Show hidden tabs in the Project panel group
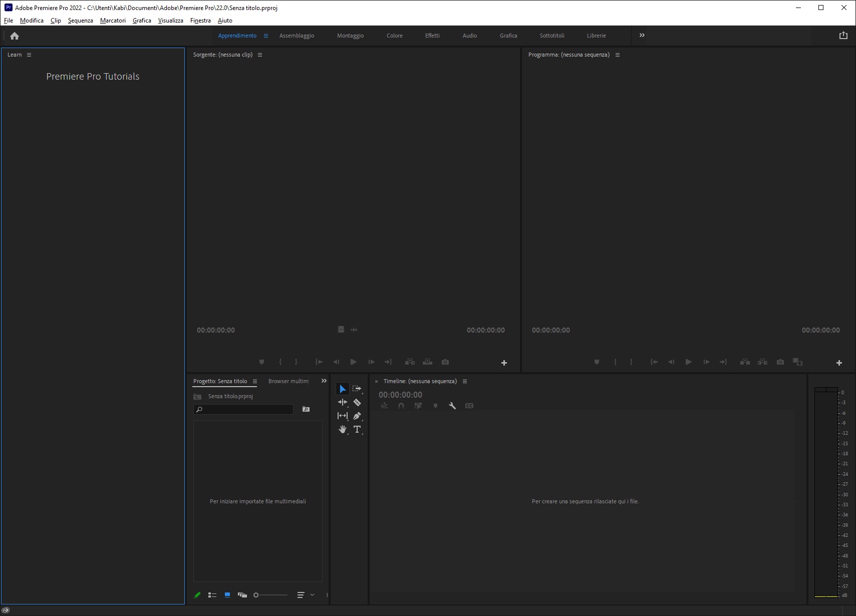The height and width of the screenshot is (616, 856). click(x=324, y=381)
